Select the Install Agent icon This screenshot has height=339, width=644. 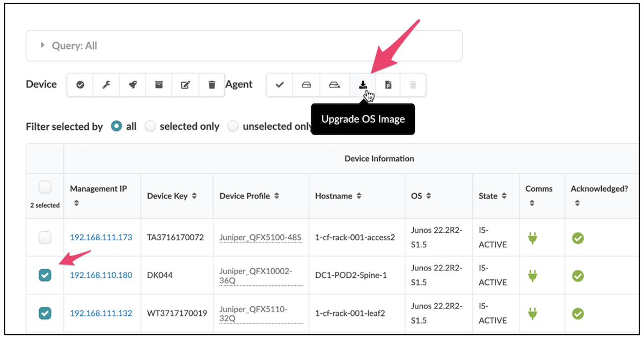tap(306, 84)
